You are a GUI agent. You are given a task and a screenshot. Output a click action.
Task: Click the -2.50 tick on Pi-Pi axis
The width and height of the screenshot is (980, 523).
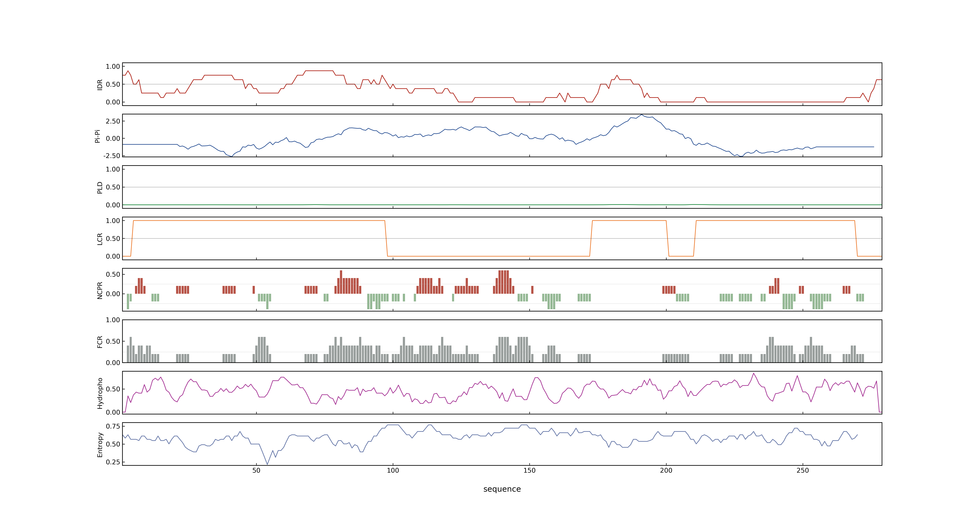click(111, 156)
